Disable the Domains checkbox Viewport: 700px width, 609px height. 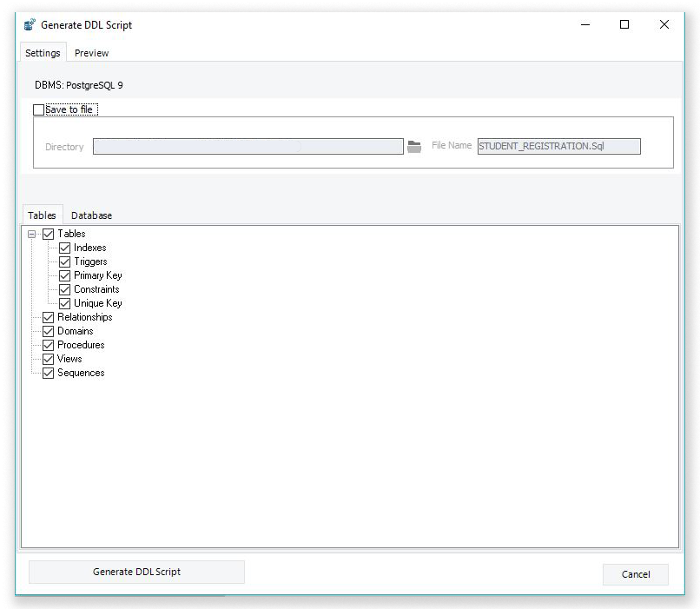[x=49, y=331]
